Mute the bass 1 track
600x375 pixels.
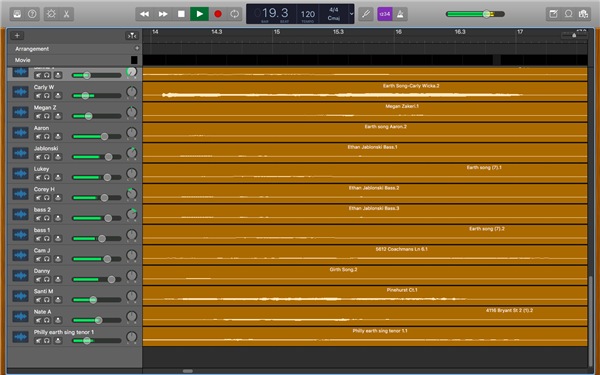(38, 238)
